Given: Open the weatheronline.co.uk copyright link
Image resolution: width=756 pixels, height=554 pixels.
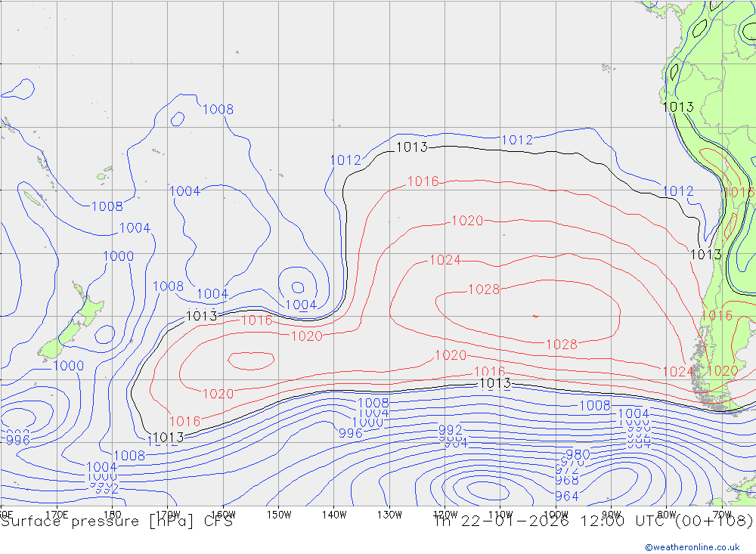Looking at the screenshot, I should [692, 547].
